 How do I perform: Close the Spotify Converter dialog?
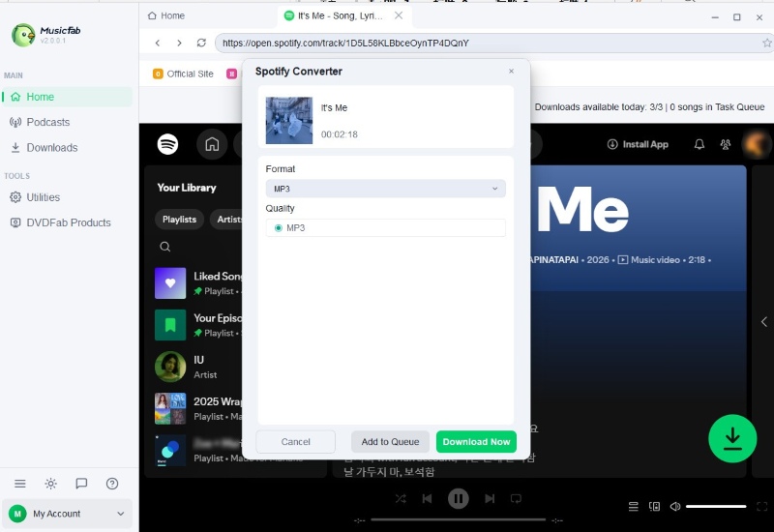(511, 71)
